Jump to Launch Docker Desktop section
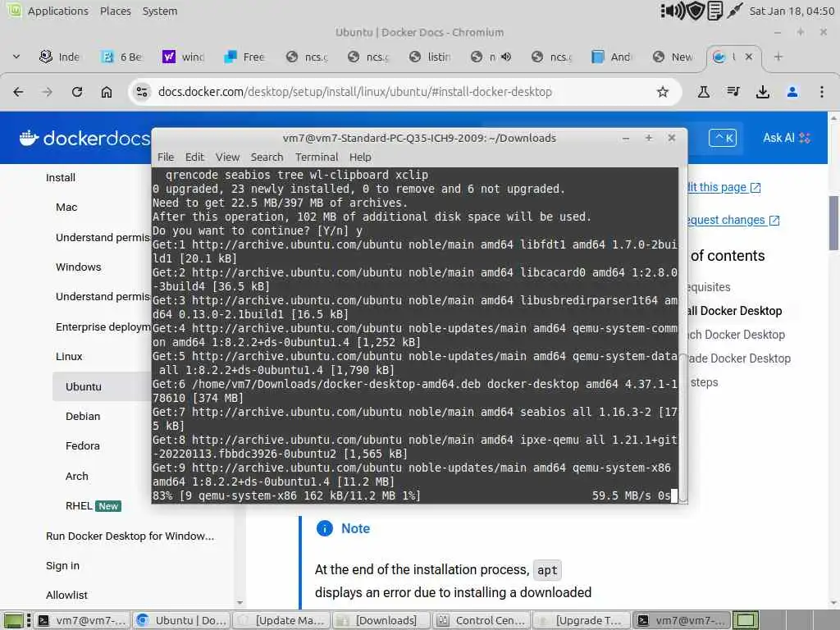Viewport: 840px width, 630px height. [x=737, y=335]
